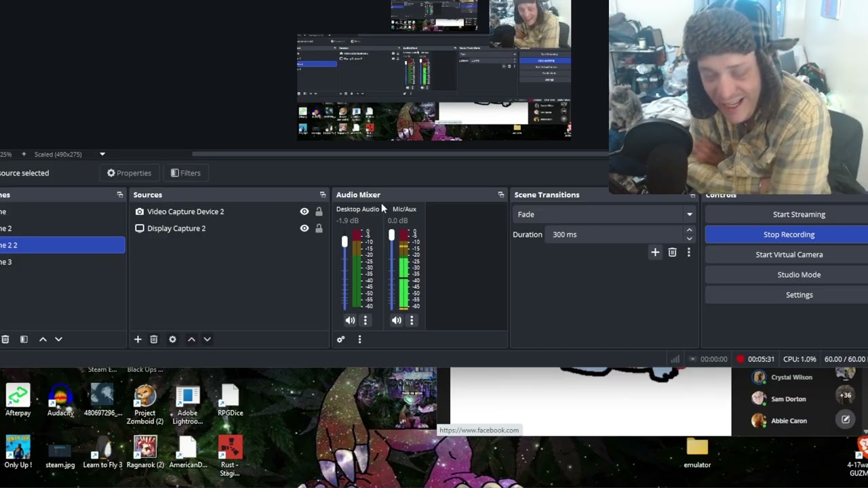Image resolution: width=868 pixels, height=488 pixels.
Task: Open OBS Settings button
Action: [787, 295]
